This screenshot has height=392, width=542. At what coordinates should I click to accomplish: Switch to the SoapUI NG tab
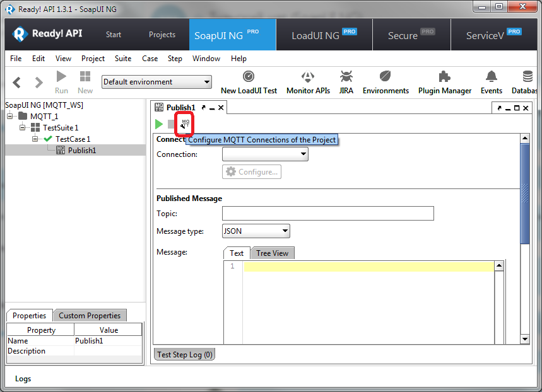pyautogui.click(x=232, y=35)
